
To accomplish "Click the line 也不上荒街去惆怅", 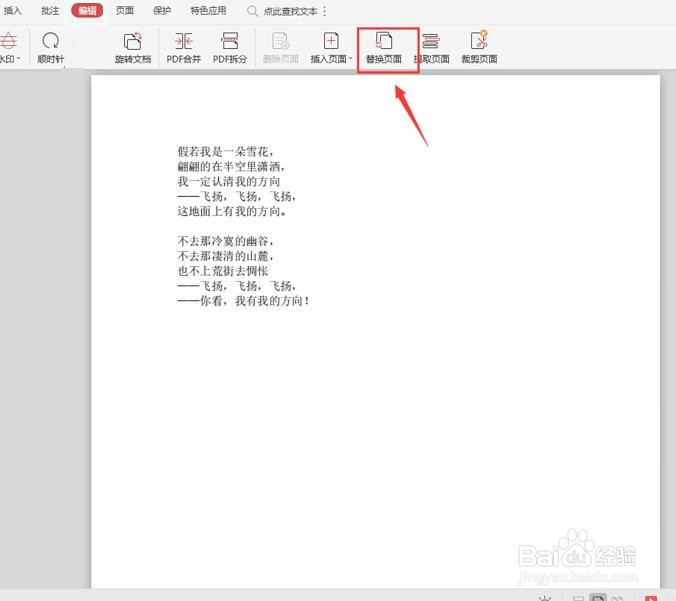I will point(222,271).
